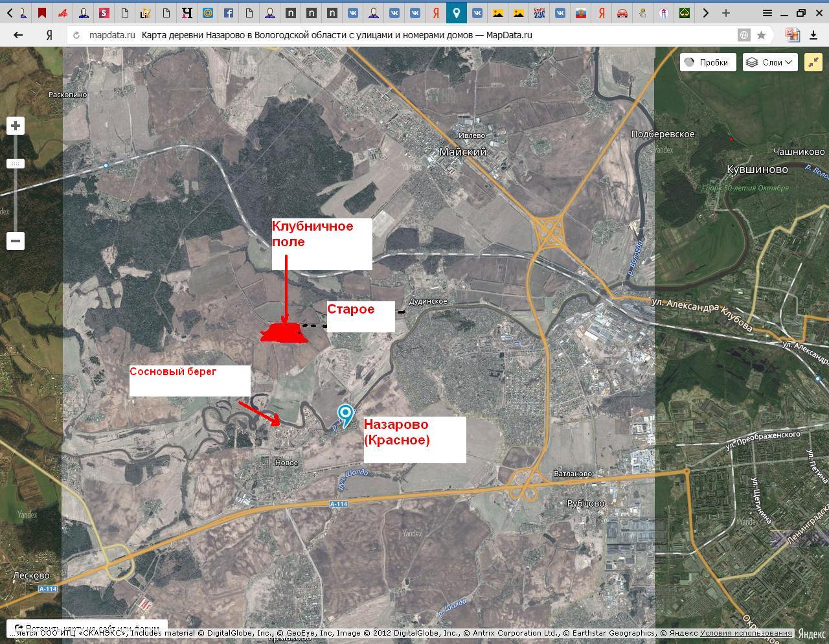Zoom in the map with plus
This screenshot has width=829, height=644.
[x=16, y=126]
